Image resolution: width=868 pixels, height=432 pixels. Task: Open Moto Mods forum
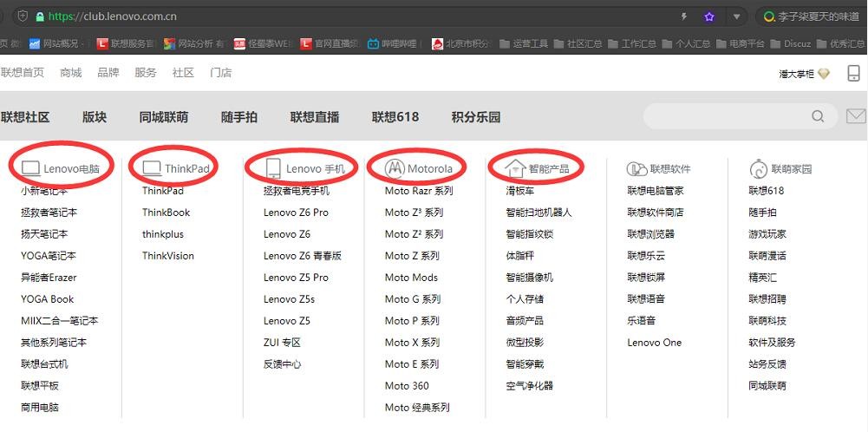coord(411,278)
